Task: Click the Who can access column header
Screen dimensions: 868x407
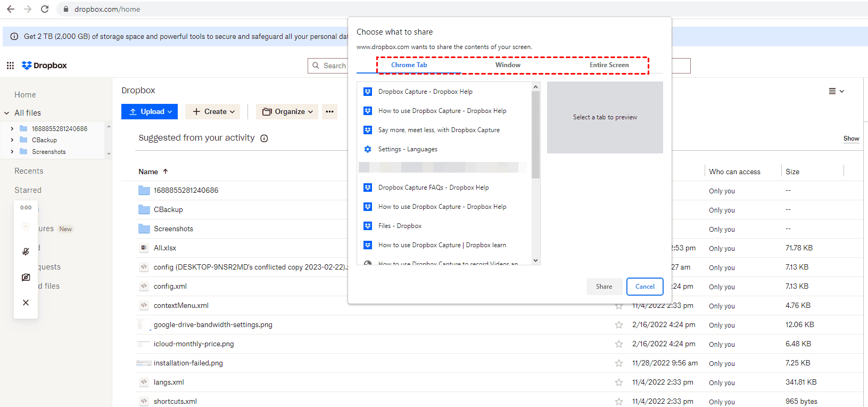Action: point(734,172)
